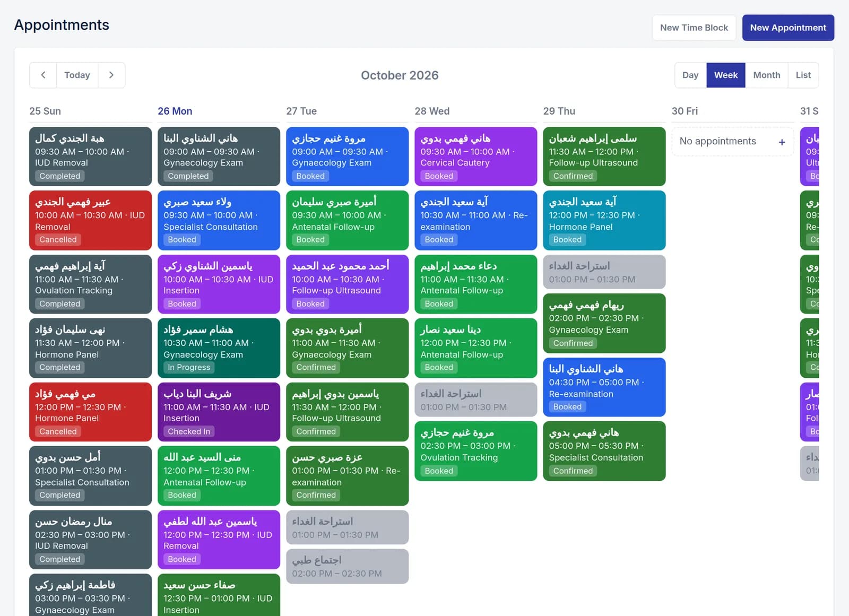Screen dimensions: 849x616
Task: Open Thursday 05:00 PM Specialist Consultation appointment
Action: point(604,451)
